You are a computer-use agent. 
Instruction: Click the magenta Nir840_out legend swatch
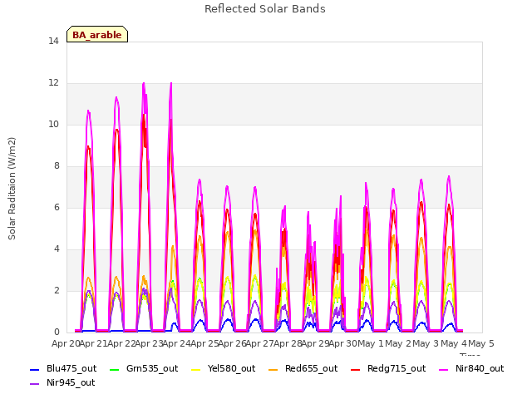pos(443,369)
